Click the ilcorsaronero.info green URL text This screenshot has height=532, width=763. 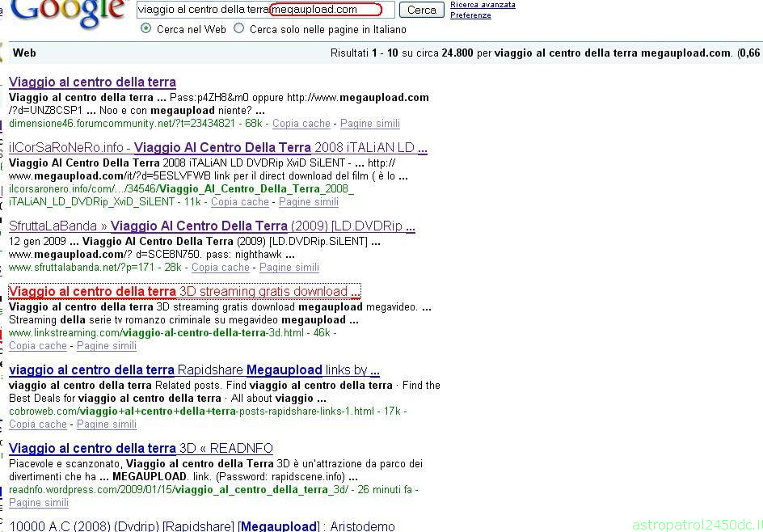[x=181, y=195]
